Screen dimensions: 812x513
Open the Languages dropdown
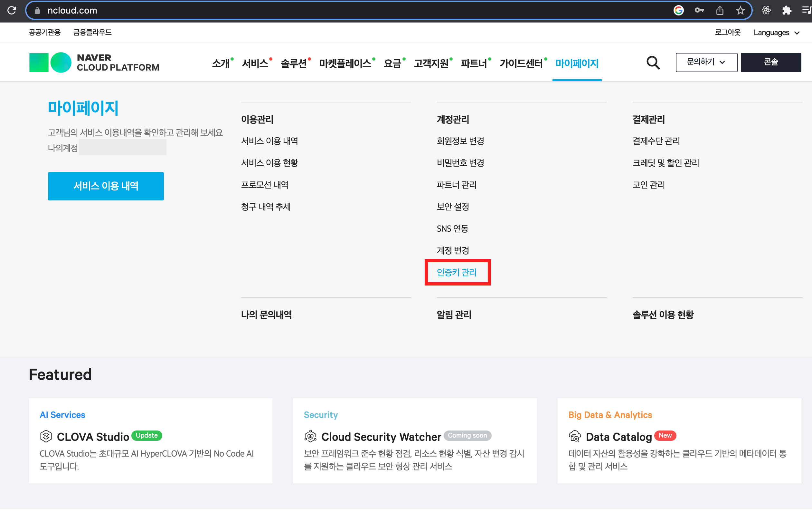click(776, 33)
